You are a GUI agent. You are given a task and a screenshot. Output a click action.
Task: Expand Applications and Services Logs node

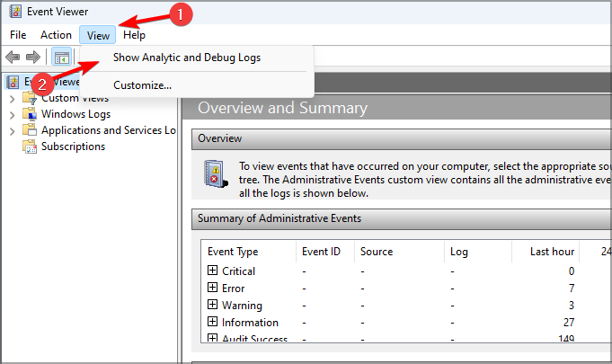(12, 130)
